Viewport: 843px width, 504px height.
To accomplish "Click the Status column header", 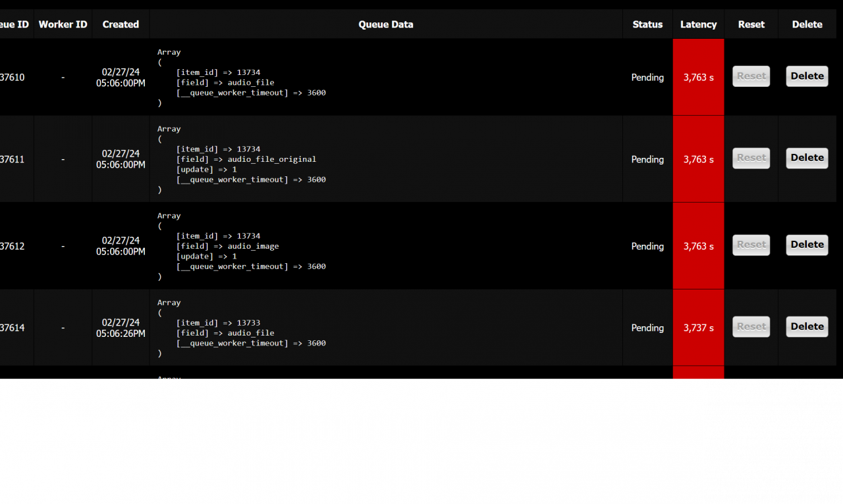I will click(647, 24).
